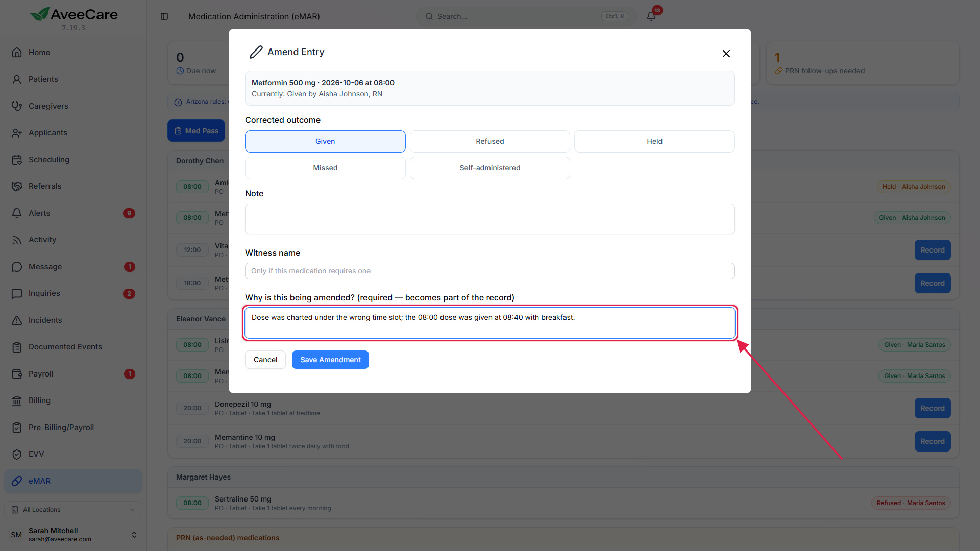
Task: Select the Missed corrected outcome
Action: [325, 168]
